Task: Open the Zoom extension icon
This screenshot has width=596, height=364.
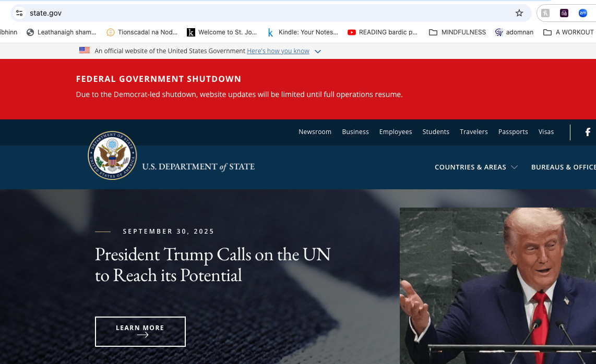Action: pyautogui.click(x=583, y=14)
